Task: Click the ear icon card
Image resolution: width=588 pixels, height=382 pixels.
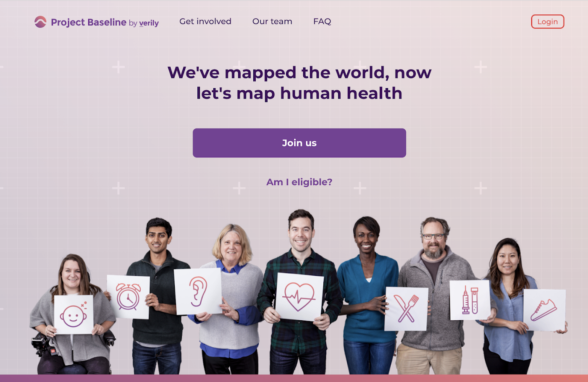Action: point(198,291)
